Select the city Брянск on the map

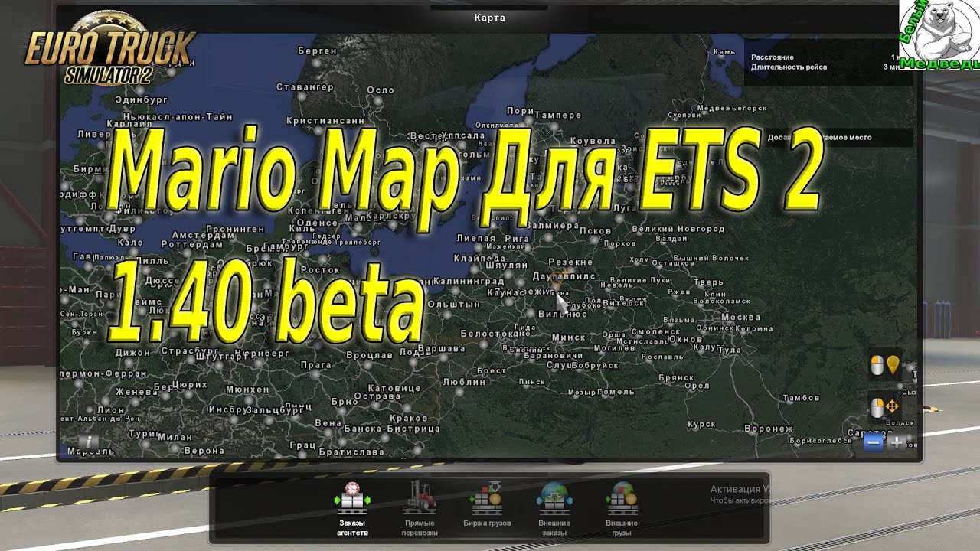tap(675, 378)
